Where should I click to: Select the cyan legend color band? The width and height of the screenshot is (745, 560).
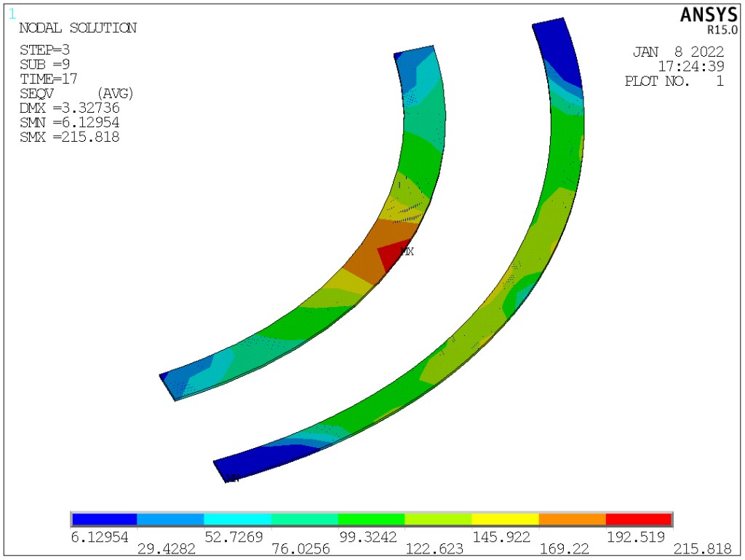(x=237, y=519)
